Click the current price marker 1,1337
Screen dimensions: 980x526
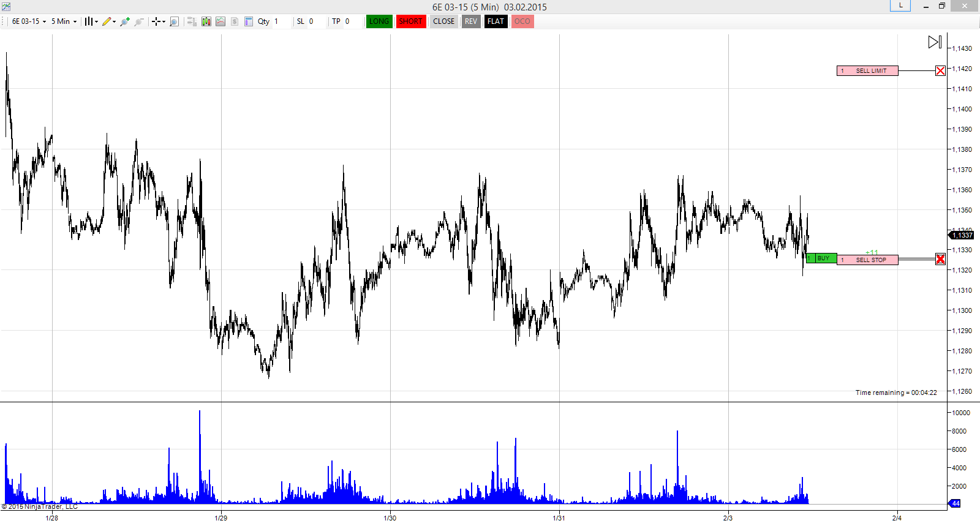coord(961,235)
